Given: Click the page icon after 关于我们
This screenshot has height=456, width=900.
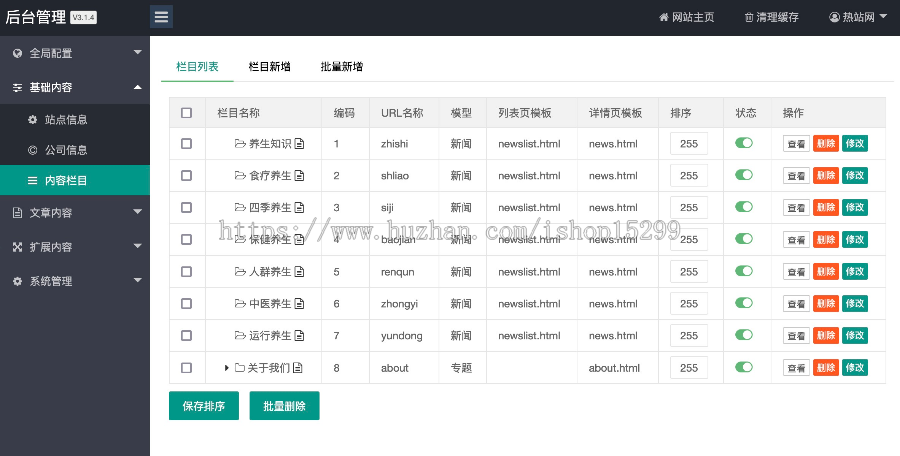Looking at the screenshot, I should 297,368.
